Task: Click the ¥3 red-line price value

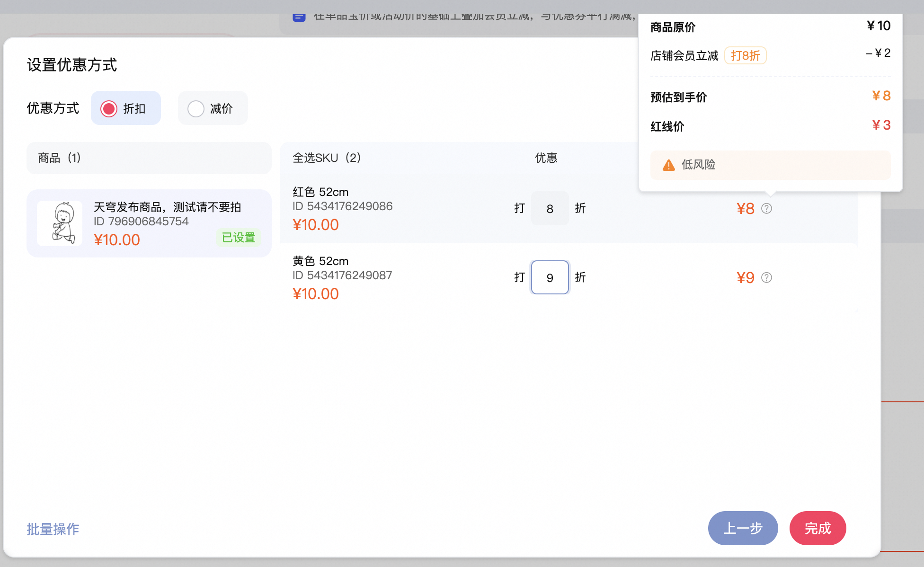Action: [x=881, y=125]
